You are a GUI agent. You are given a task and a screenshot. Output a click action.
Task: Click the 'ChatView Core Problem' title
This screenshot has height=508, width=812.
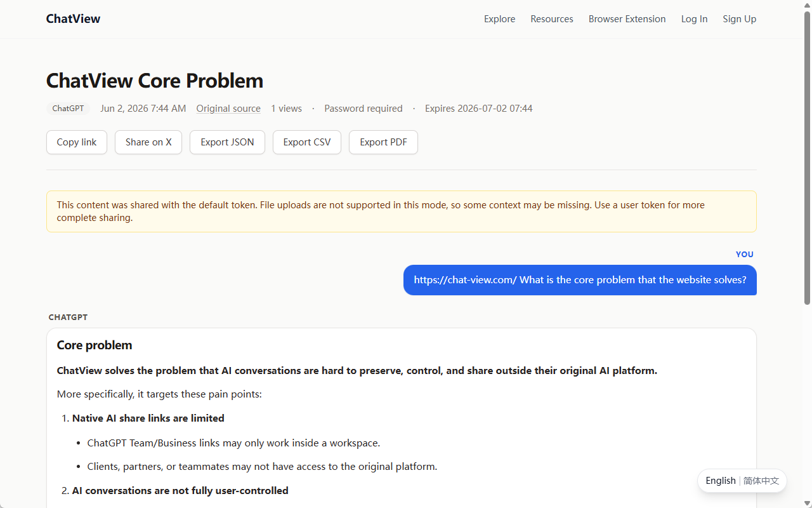(155, 81)
